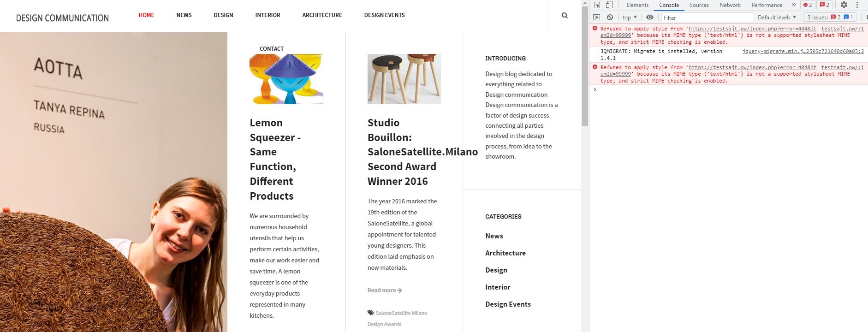Open the top JavaScript context dropdown

click(x=629, y=18)
